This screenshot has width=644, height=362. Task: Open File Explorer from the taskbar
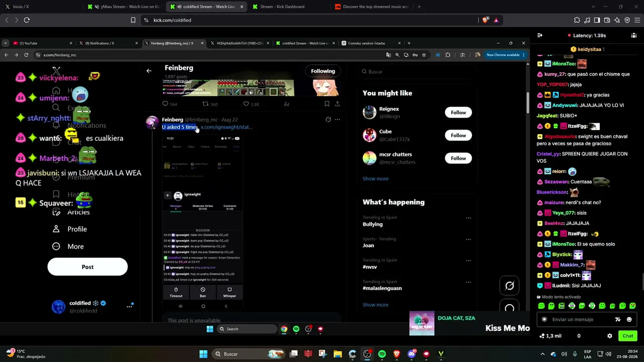338,354
